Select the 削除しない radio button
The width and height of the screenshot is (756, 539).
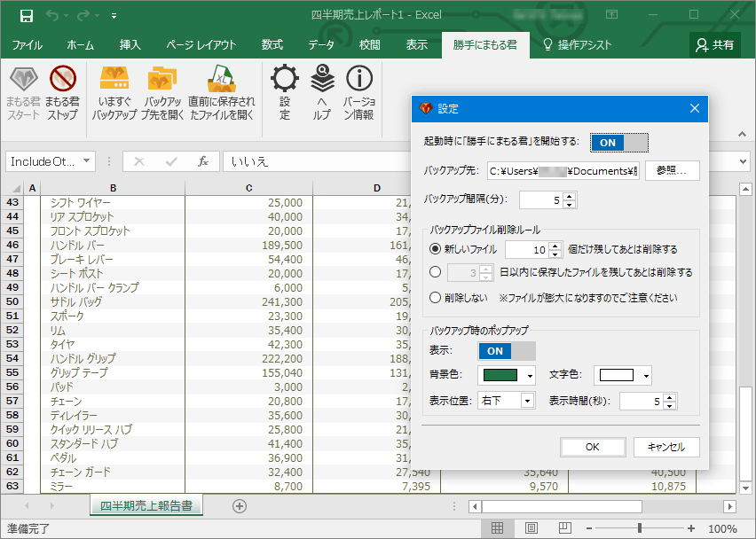click(x=435, y=298)
